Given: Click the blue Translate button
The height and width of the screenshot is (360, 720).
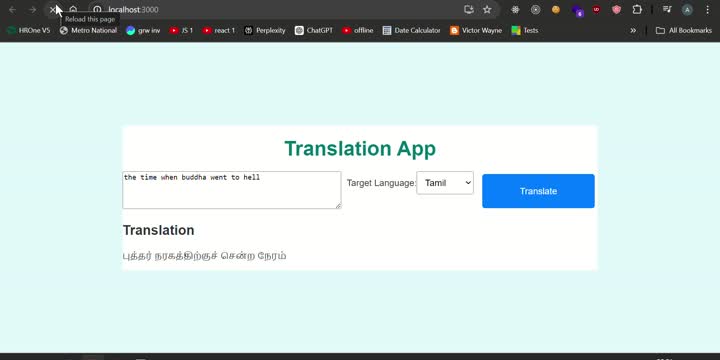Looking at the screenshot, I should [538, 191].
